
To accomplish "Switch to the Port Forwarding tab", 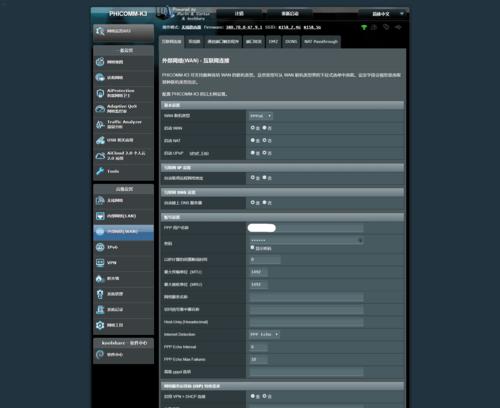I will pos(254,42).
